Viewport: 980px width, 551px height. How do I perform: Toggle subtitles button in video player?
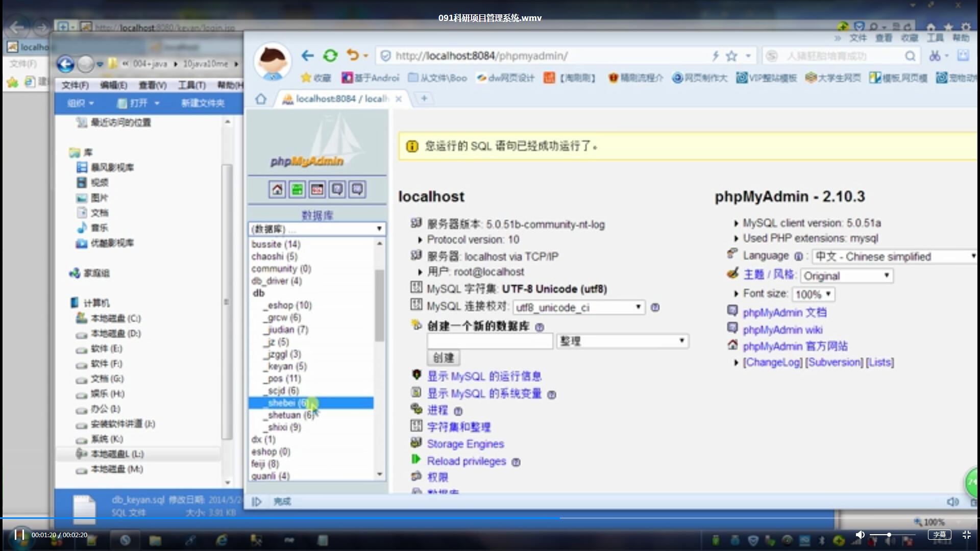tap(939, 535)
